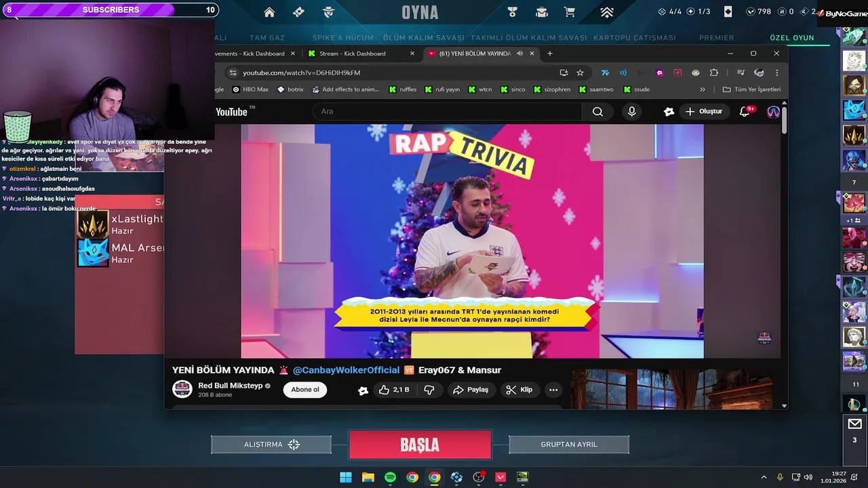Open the store cart icon
The image size is (868, 488).
[570, 12]
